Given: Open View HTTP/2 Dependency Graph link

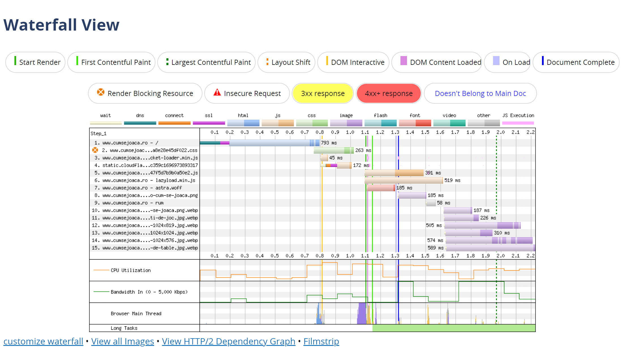Looking at the screenshot, I should coord(228,341).
